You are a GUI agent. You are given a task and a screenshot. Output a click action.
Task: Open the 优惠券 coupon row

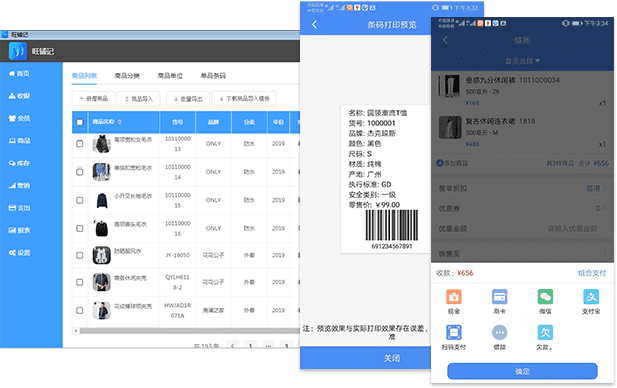pos(523,209)
